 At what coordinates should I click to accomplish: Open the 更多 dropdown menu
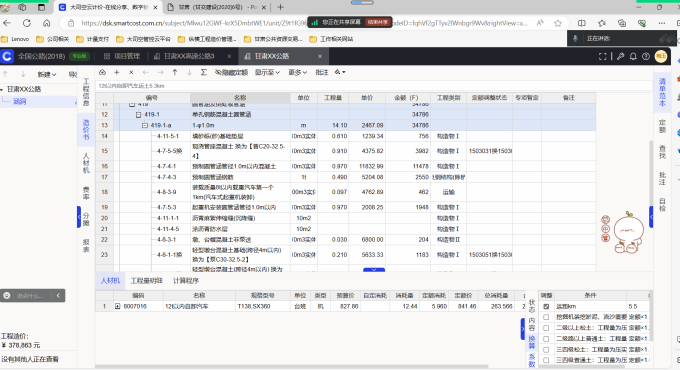coord(298,72)
